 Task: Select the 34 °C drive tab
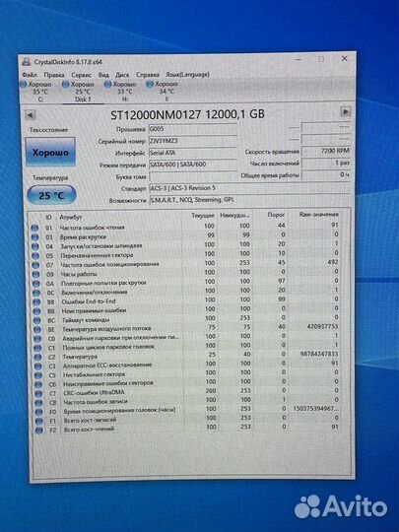163,92
